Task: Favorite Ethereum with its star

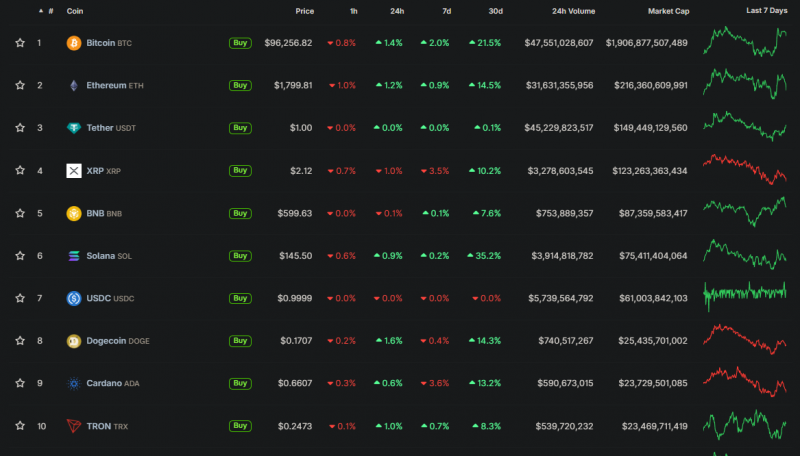Action: click(20, 85)
